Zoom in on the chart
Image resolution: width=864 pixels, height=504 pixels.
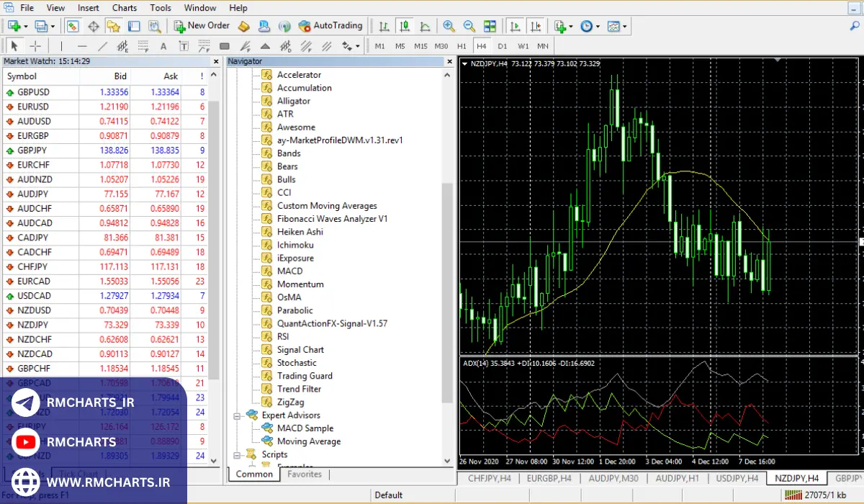tap(449, 26)
